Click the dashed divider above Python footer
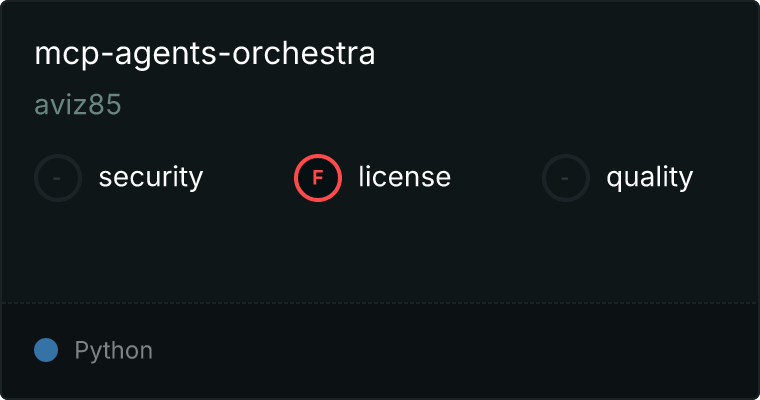Screen dimensions: 760x400 [x=380, y=302]
